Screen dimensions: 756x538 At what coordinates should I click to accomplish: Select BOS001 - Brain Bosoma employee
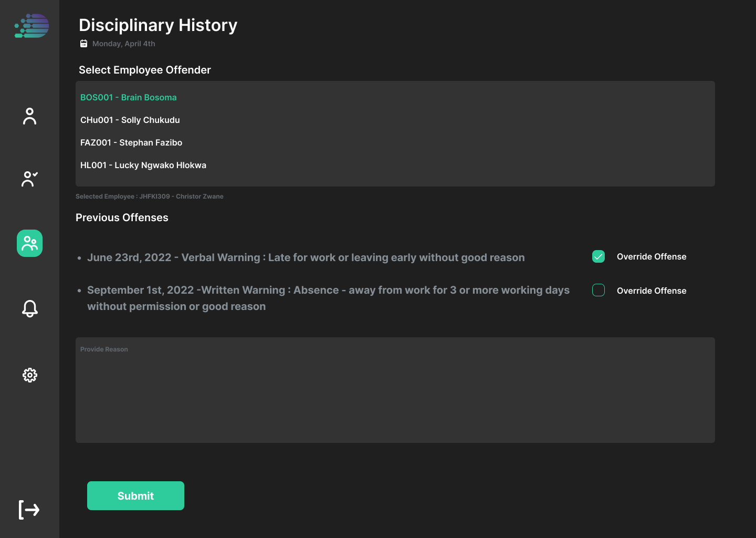point(129,97)
